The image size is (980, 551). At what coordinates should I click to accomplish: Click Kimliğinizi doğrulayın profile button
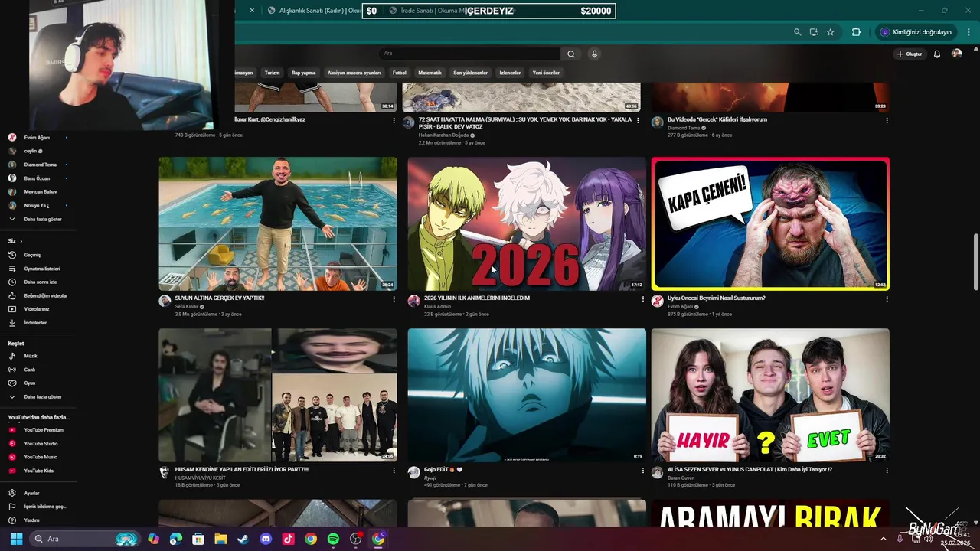916,32
